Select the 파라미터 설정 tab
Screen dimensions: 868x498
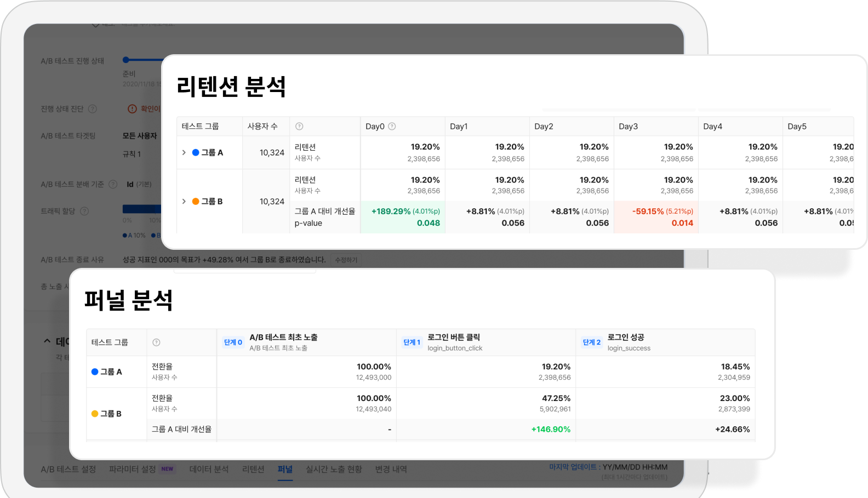coord(133,470)
